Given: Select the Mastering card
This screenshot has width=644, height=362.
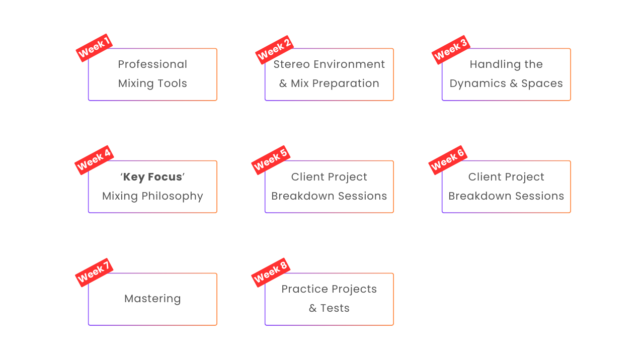Looking at the screenshot, I should (153, 299).
